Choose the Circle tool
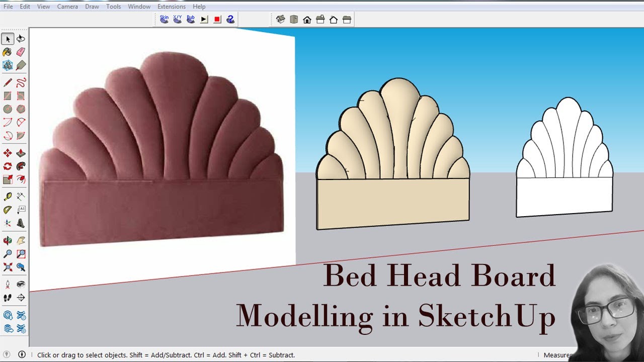Screen dimensions: 644x362 [x=8, y=109]
